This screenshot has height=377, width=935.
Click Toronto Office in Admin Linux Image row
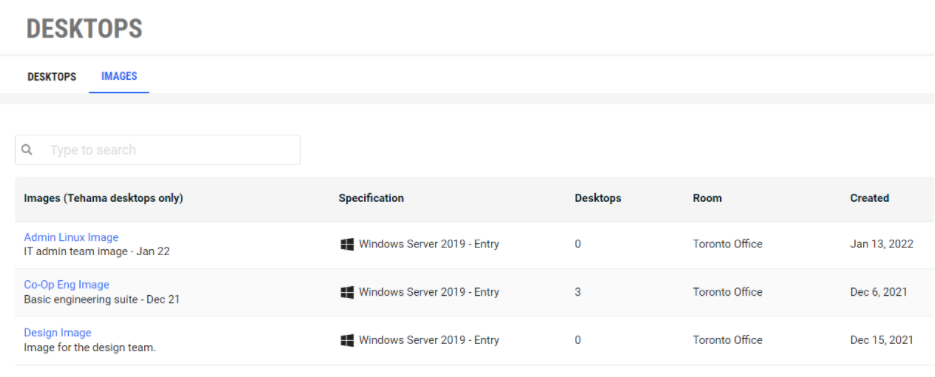[x=727, y=244]
